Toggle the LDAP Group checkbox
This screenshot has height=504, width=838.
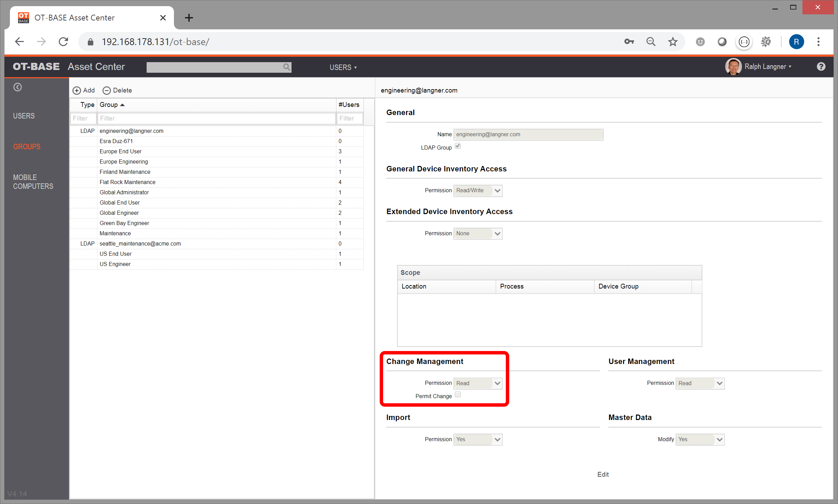[x=458, y=146]
